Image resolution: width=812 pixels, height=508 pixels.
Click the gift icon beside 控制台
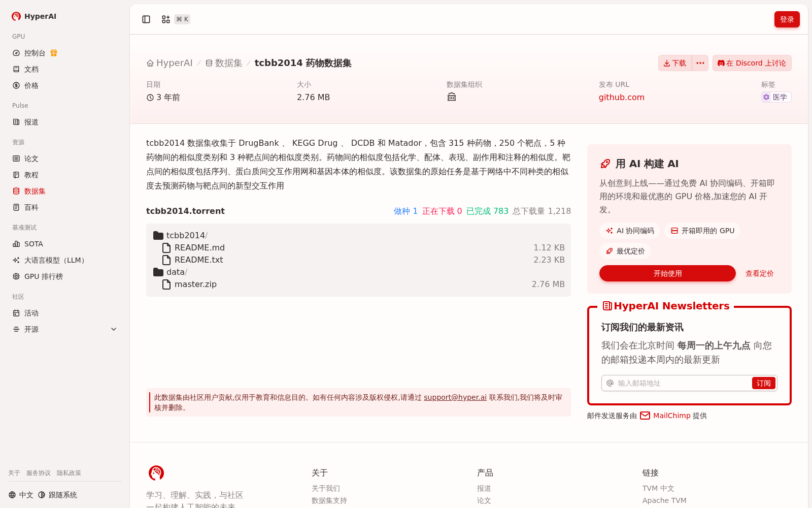pos(54,53)
